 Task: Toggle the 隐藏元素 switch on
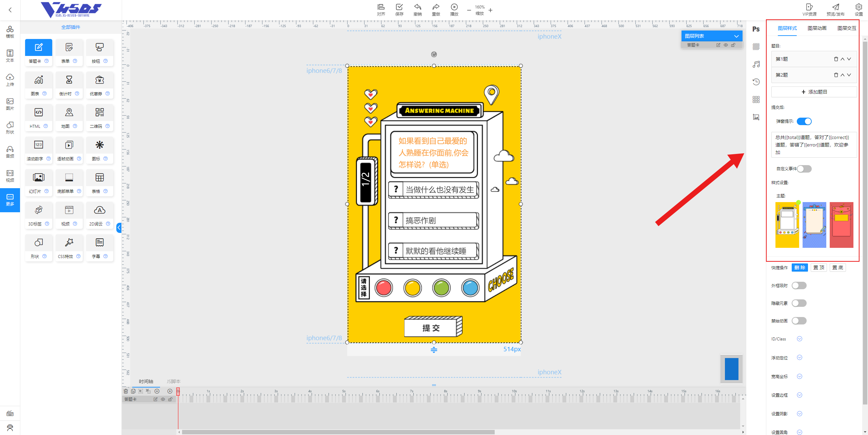[799, 303]
